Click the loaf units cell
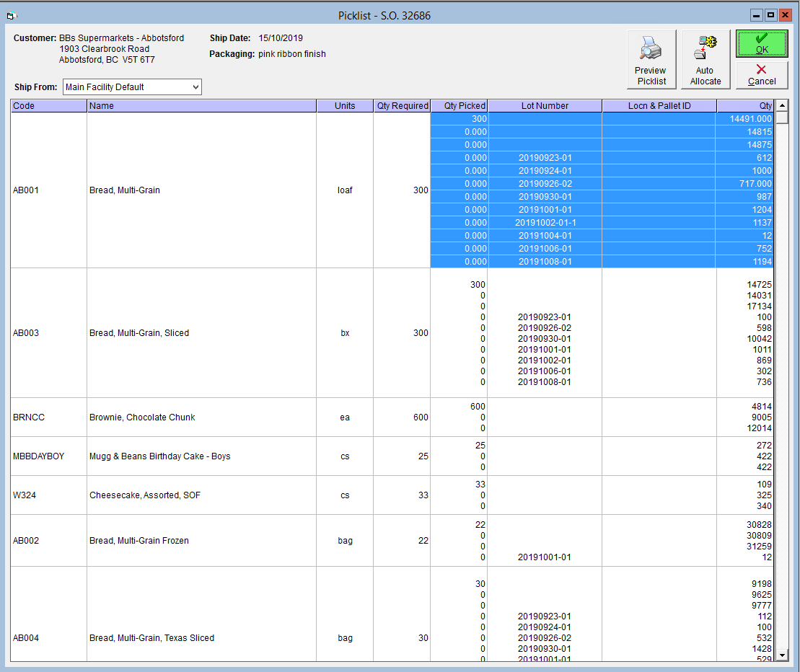800x672 pixels. click(x=345, y=190)
